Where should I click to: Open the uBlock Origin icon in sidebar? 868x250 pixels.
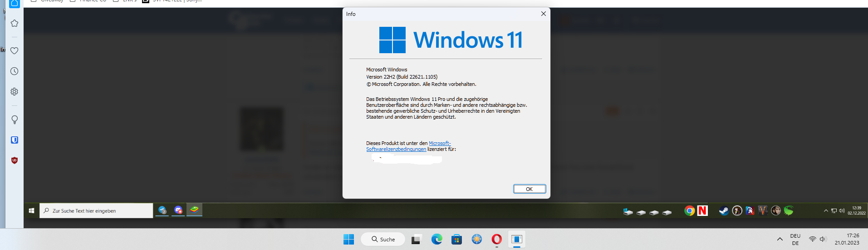(15, 160)
